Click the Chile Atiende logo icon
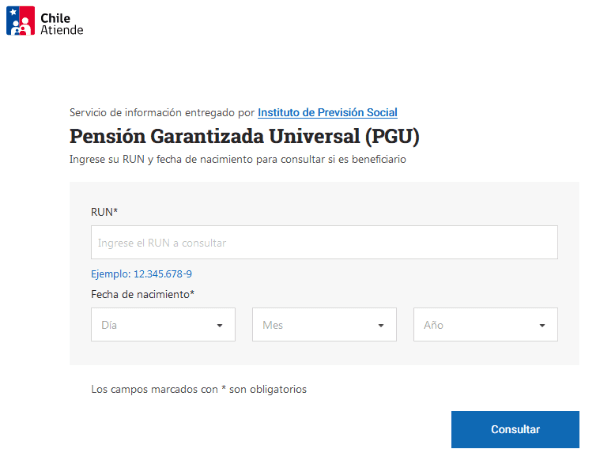This screenshot has height=464, width=600. (x=21, y=22)
